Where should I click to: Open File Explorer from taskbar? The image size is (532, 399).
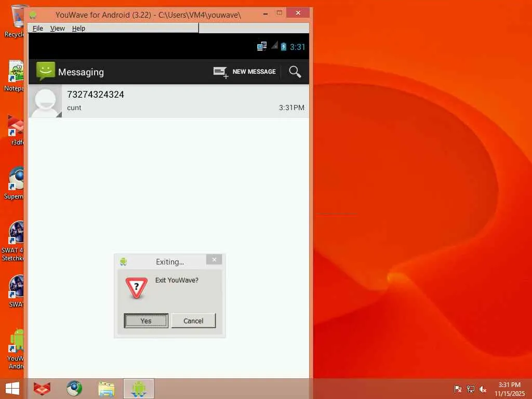point(106,389)
